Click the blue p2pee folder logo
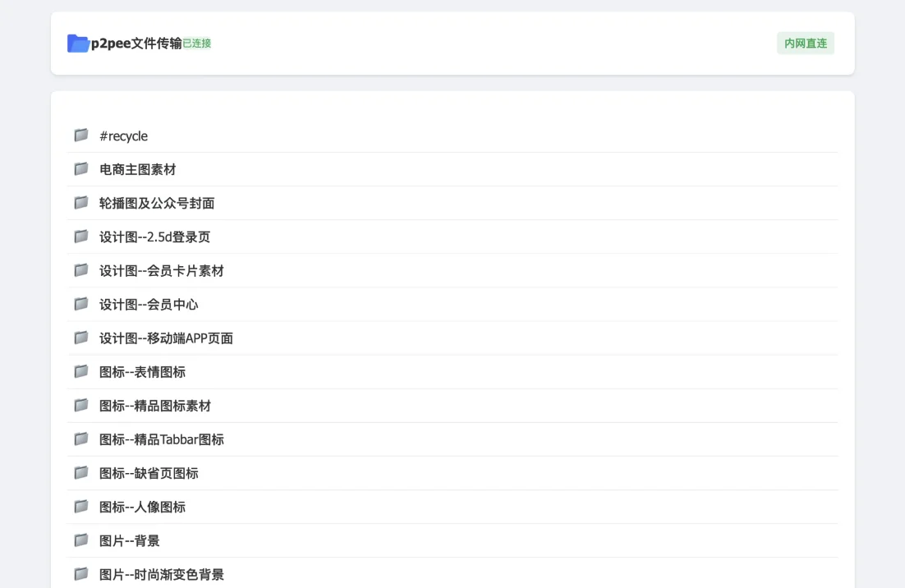 (x=78, y=44)
